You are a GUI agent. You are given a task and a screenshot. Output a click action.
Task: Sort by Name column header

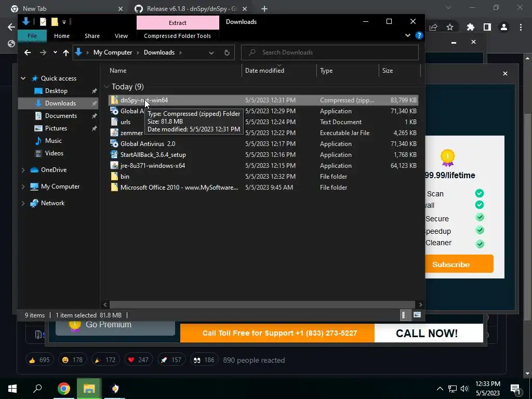(x=174, y=71)
